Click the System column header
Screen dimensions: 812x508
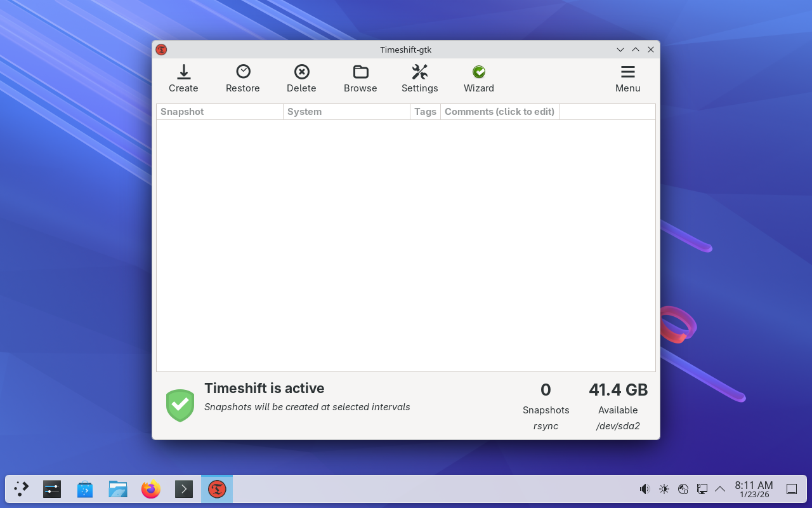coord(346,112)
